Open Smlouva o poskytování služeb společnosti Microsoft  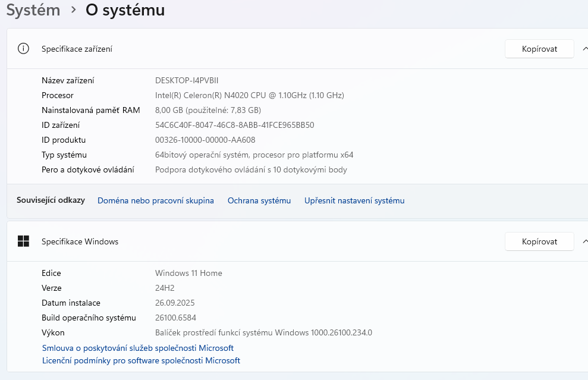[138, 348]
